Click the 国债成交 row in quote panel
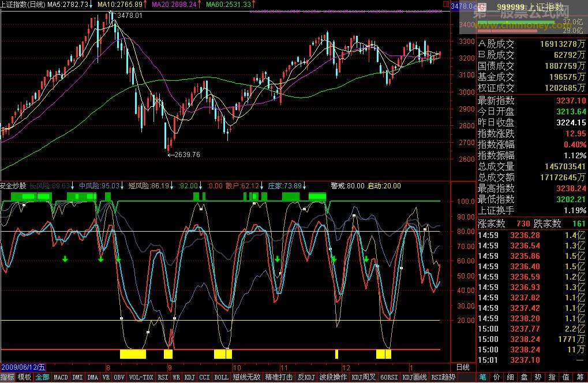 531,66
